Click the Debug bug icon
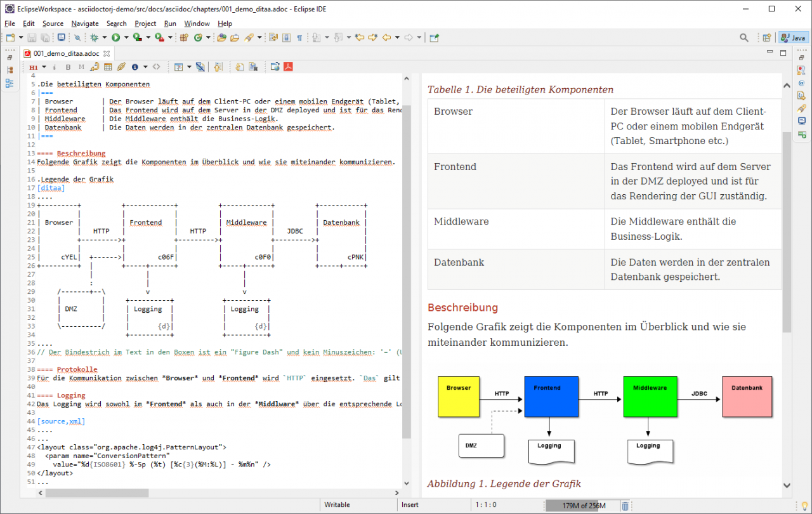 [x=94, y=37]
